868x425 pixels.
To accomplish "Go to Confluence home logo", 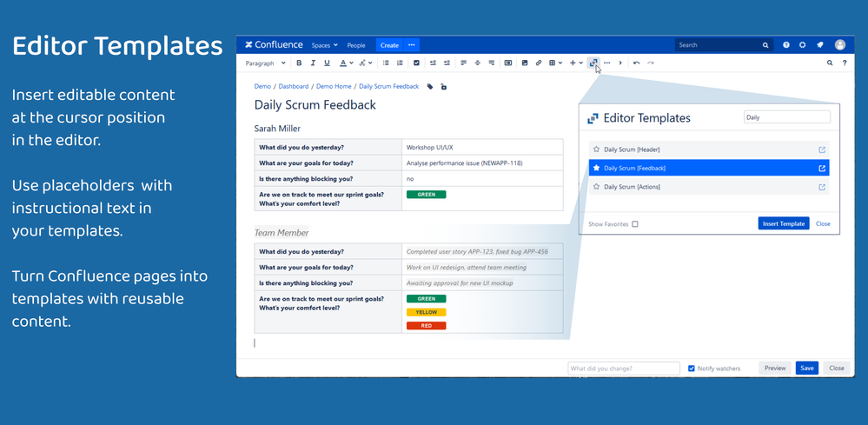I will [x=274, y=45].
